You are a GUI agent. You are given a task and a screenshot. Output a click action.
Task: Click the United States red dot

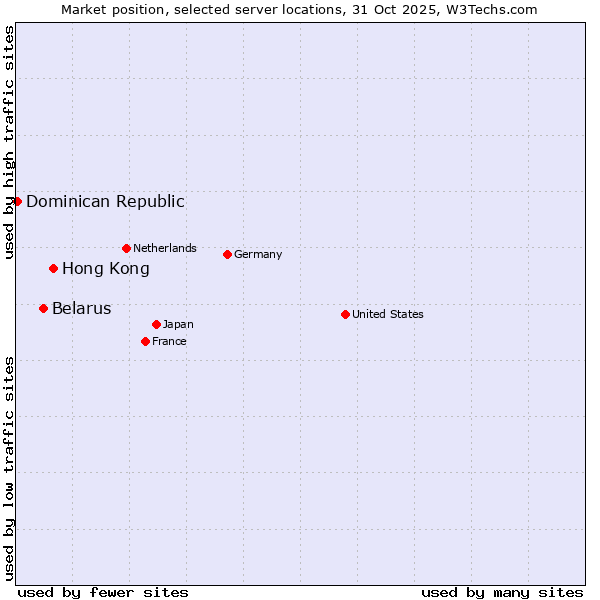click(x=345, y=314)
